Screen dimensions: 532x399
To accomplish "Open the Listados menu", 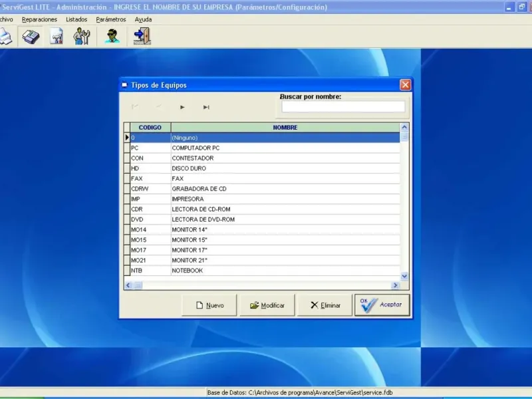I will click(76, 19).
